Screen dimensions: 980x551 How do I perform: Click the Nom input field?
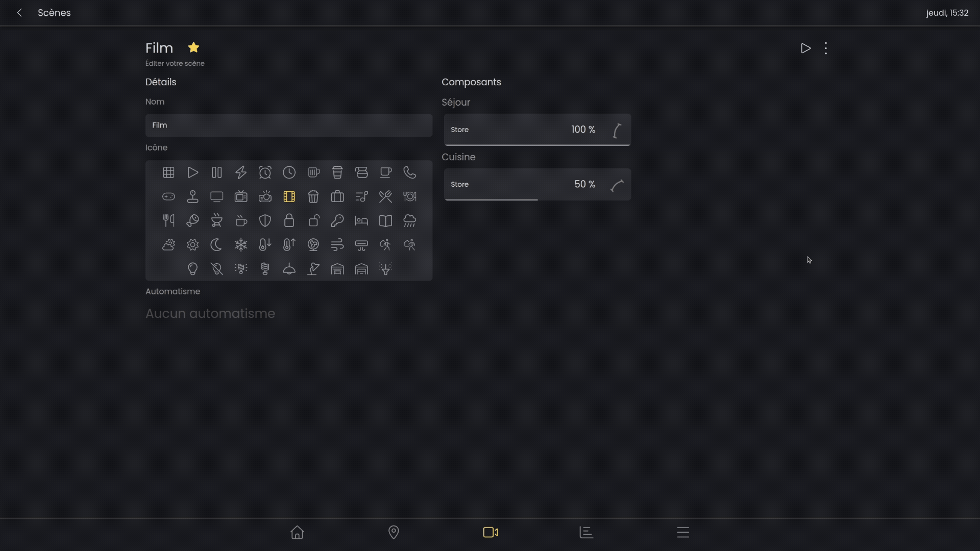[288, 125]
